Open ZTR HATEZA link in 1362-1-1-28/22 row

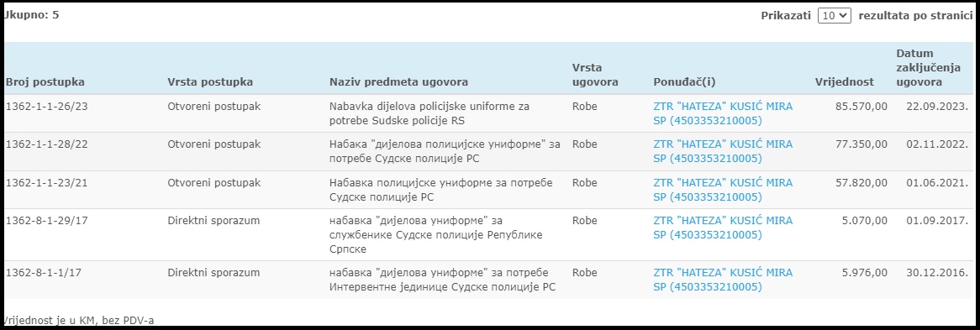click(723, 151)
